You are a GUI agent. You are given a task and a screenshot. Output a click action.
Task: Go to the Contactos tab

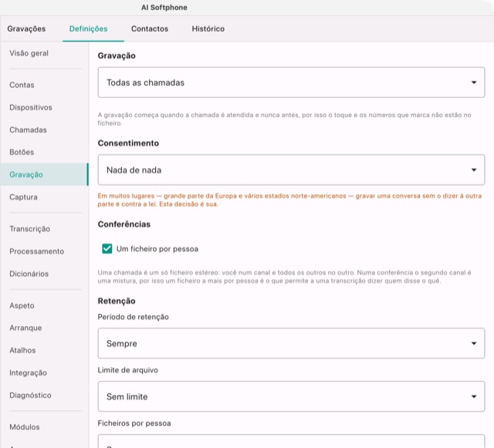[x=150, y=29]
